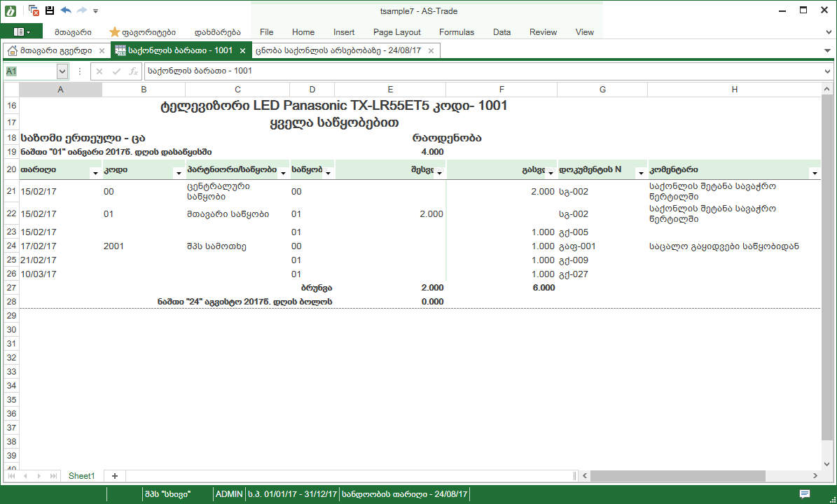Open the შესვლა column filter dropdown
The image size is (837, 504).
[439, 174]
